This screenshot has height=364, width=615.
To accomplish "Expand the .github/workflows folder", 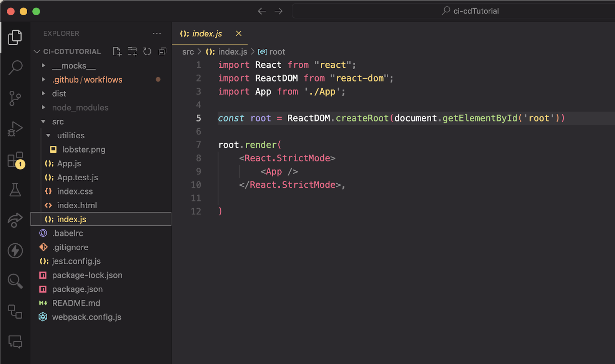I will point(101,80).
